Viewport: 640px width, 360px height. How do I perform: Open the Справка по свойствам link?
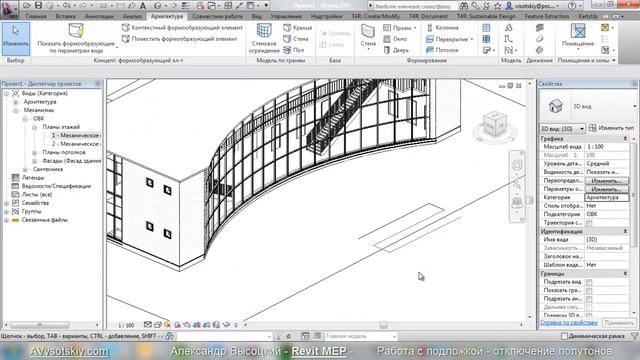(569, 322)
